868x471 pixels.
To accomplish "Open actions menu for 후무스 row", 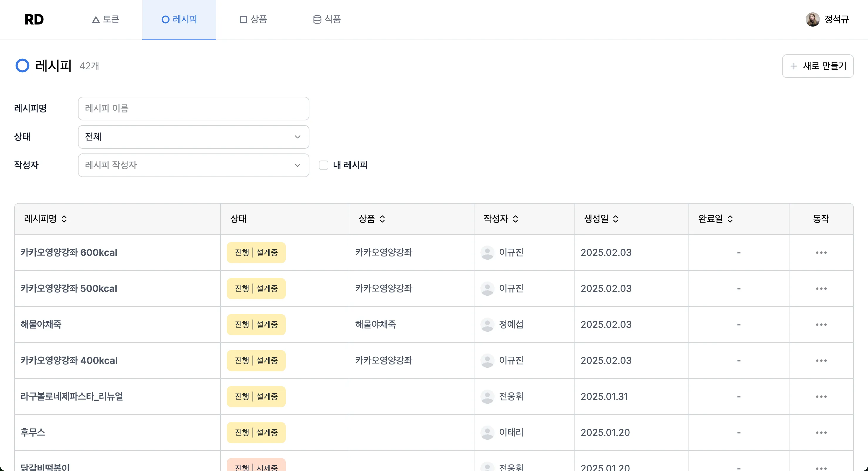I will 821,432.
